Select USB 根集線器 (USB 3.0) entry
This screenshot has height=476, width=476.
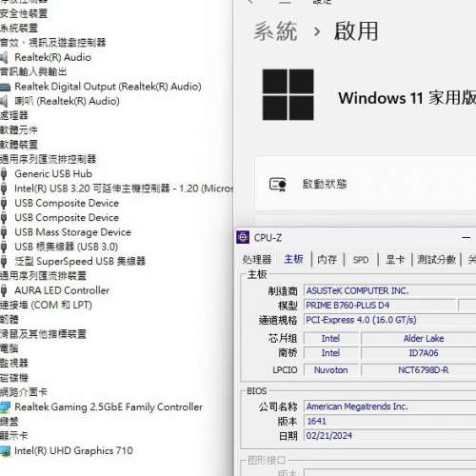tap(67, 247)
